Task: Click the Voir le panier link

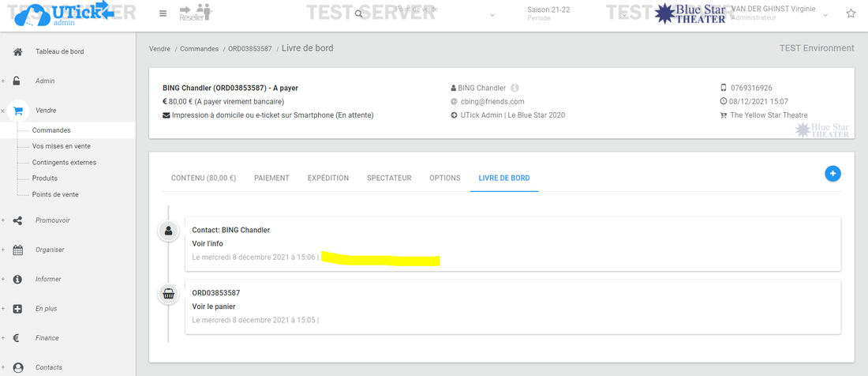Action: (x=214, y=306)
